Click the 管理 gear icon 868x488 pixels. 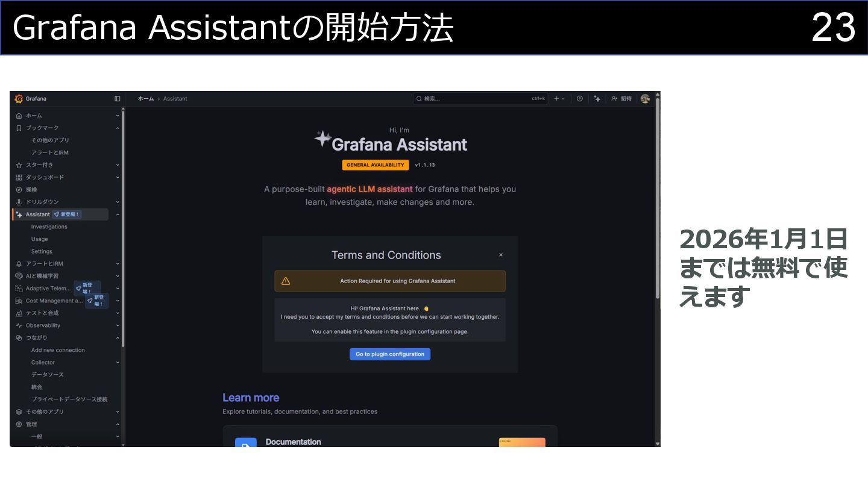(x=19, y=424)
